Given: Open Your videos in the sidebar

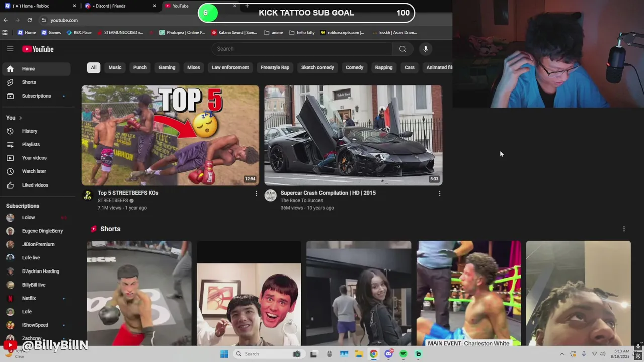Looking at the screenshot, I should click(36, 158).
